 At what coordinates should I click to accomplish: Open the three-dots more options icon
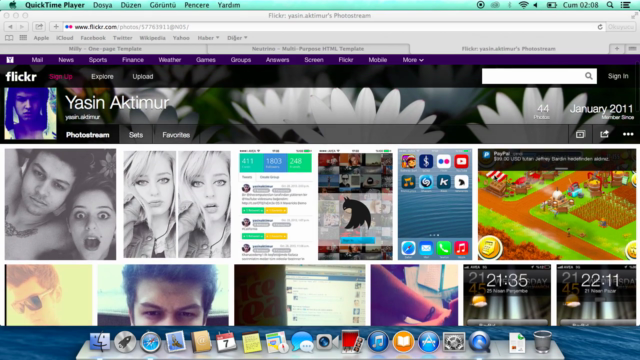[628, 134]
